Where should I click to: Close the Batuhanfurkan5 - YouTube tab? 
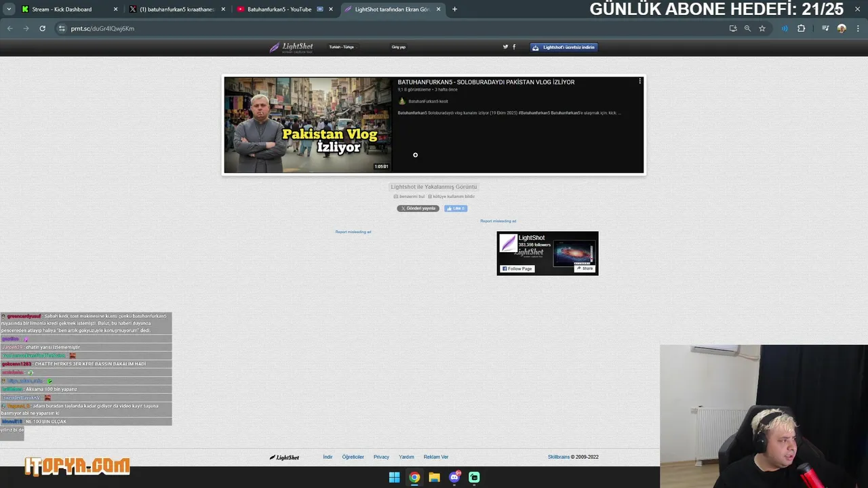point(331,9)
